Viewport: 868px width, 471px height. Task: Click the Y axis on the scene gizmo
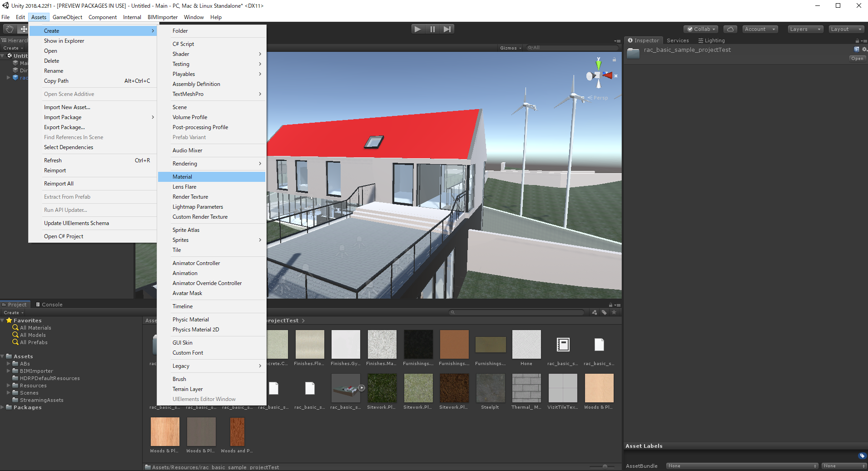(599, 64)
